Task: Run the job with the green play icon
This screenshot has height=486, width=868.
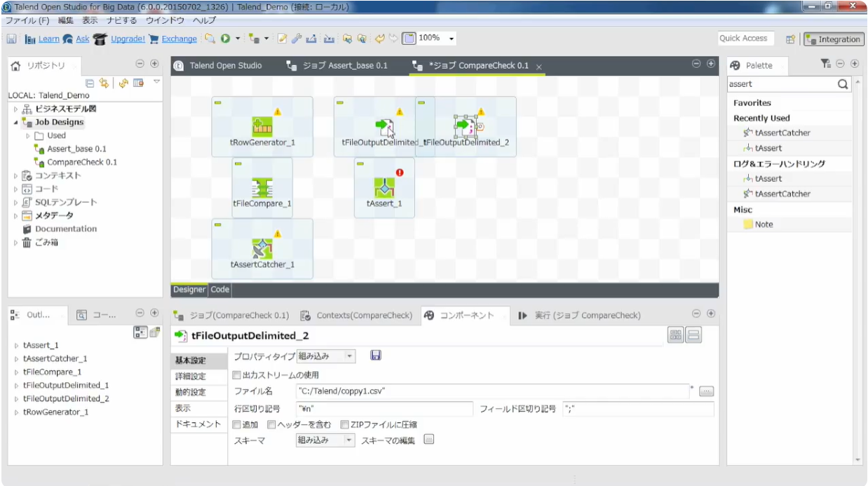Action: click(226, 39)
